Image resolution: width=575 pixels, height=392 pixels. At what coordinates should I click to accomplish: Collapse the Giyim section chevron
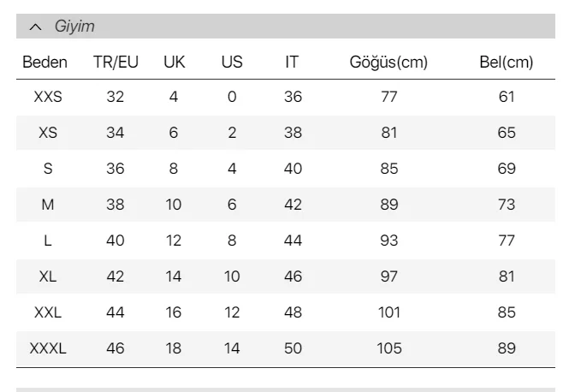pos(34,27)
